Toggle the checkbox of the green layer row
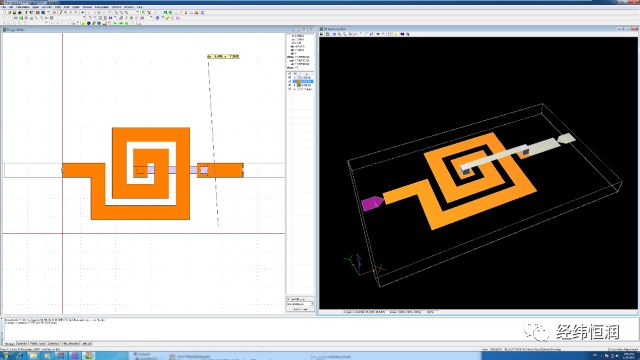Screen dimensions: 640x360 point(289,85)
